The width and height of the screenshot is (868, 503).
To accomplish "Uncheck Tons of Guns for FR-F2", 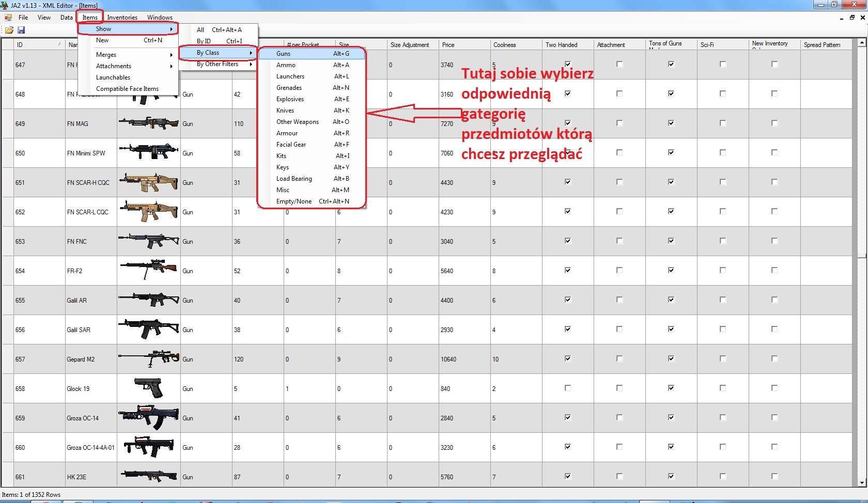I will coord(671,270).
